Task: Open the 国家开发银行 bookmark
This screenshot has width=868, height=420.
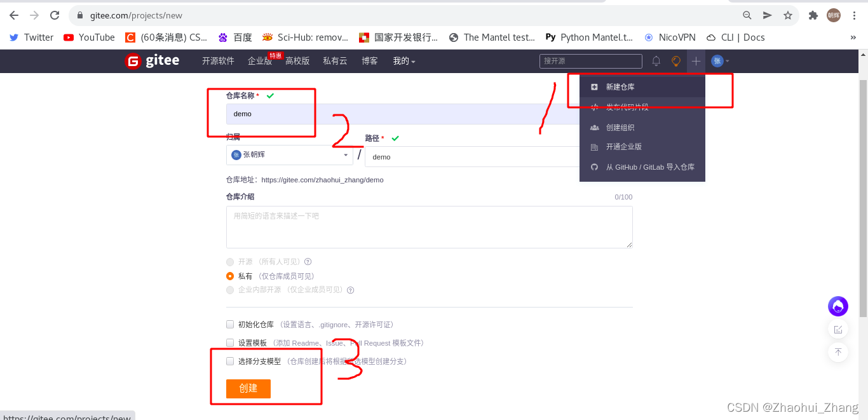Action: [x=398, y=37]
